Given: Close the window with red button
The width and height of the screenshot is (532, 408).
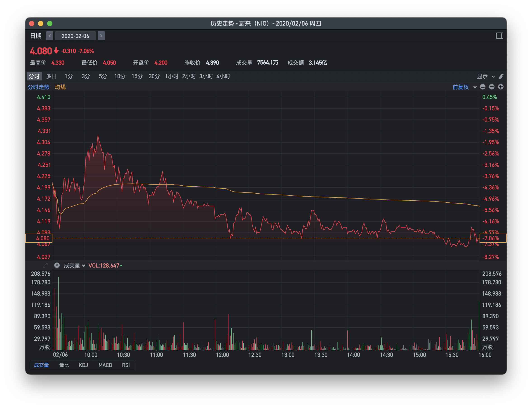Looking at the screenshot, I should pyautogui.click(x=32, y=23).
